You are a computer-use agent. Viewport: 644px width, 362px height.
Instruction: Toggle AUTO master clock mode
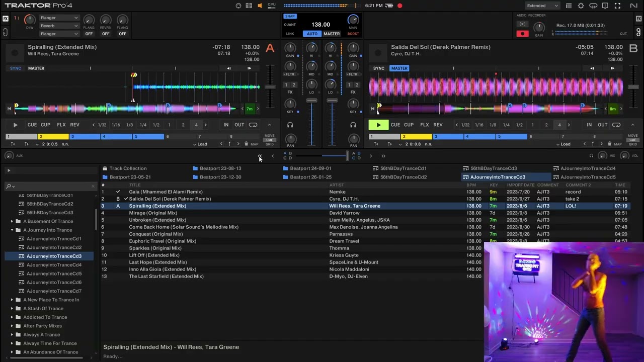(312, 34)
